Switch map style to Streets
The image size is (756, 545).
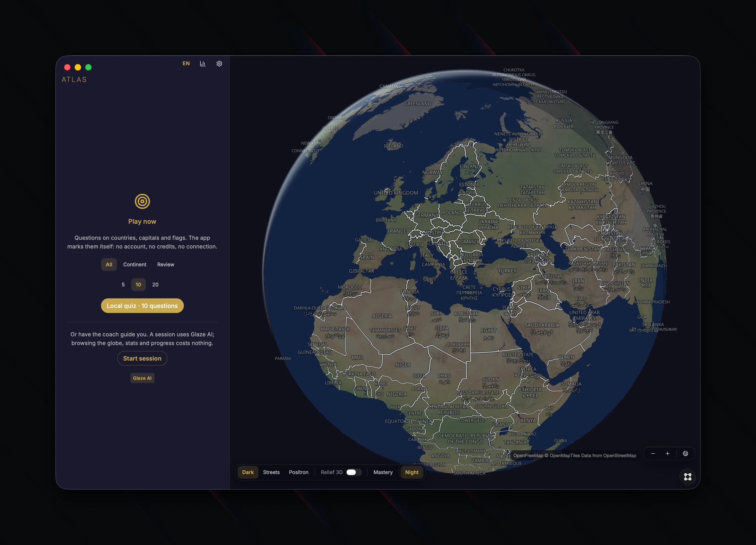(271, 472)
